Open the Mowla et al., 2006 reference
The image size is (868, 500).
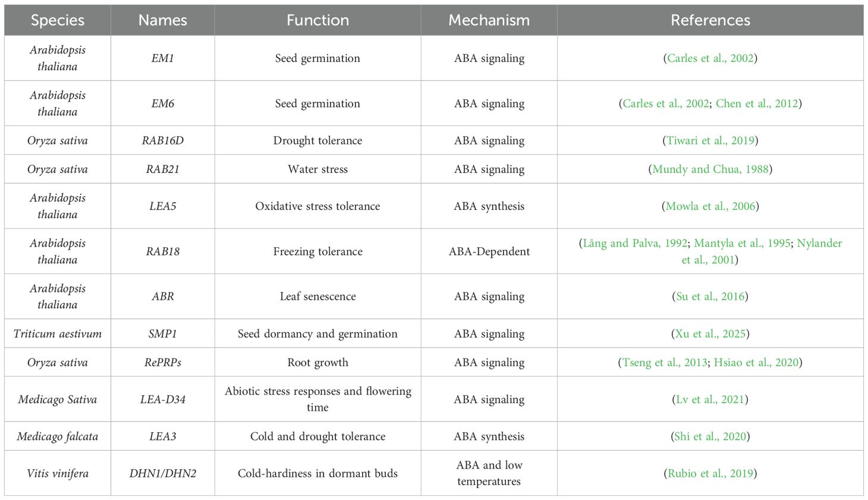click(x=710, y=206)
